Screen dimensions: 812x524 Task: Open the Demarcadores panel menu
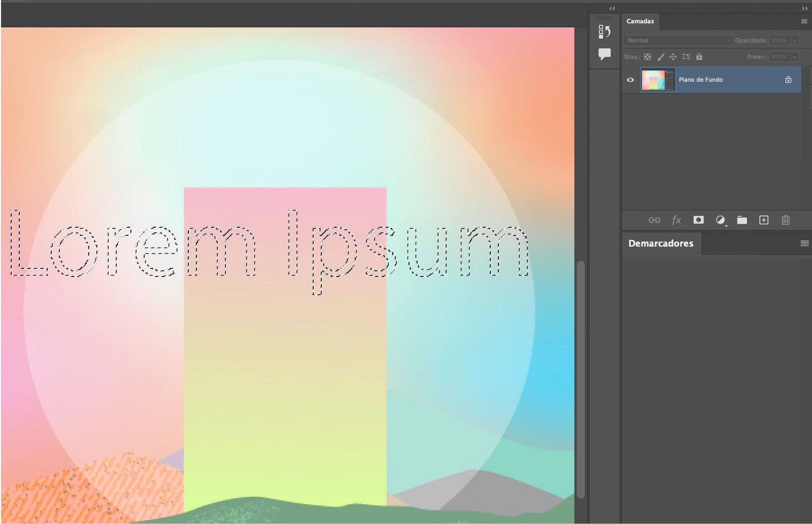804,243
